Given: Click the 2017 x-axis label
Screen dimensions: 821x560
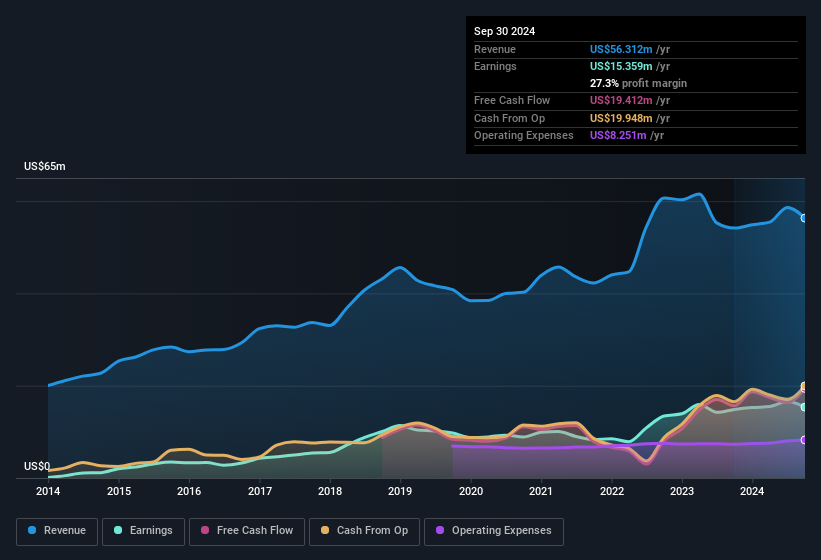Looking at the screenshot, I should click(x=260, y=491).
